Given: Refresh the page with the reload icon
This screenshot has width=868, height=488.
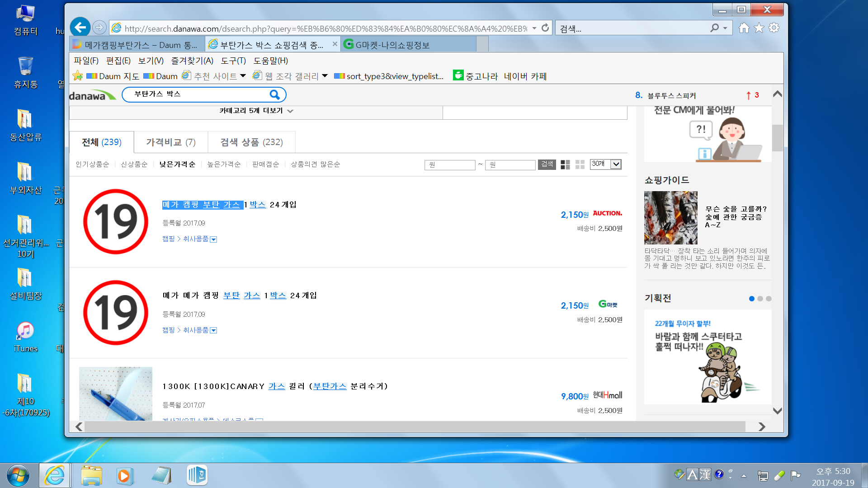Looking at the screenshot, I should coord(545,28).
